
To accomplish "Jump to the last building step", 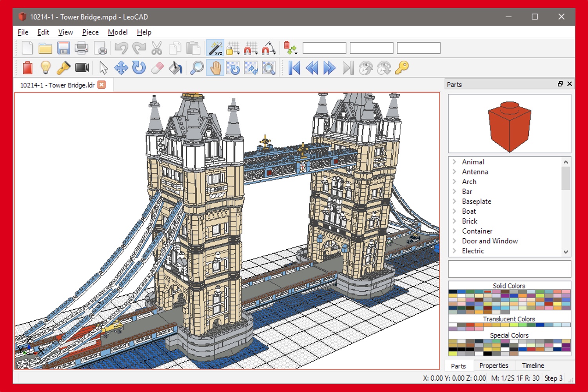I will (x=348, y=68).
